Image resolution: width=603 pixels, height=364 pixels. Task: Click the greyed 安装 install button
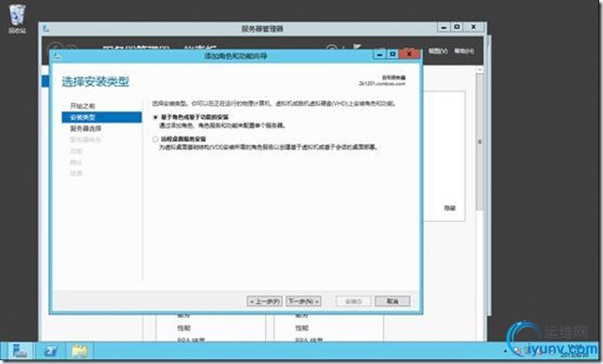[354, 301]
